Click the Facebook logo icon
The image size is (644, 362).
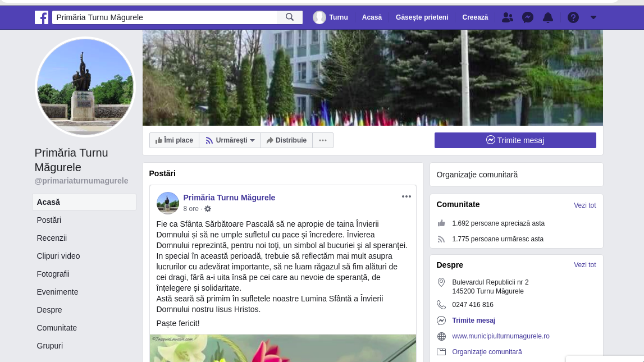point(42,17)
